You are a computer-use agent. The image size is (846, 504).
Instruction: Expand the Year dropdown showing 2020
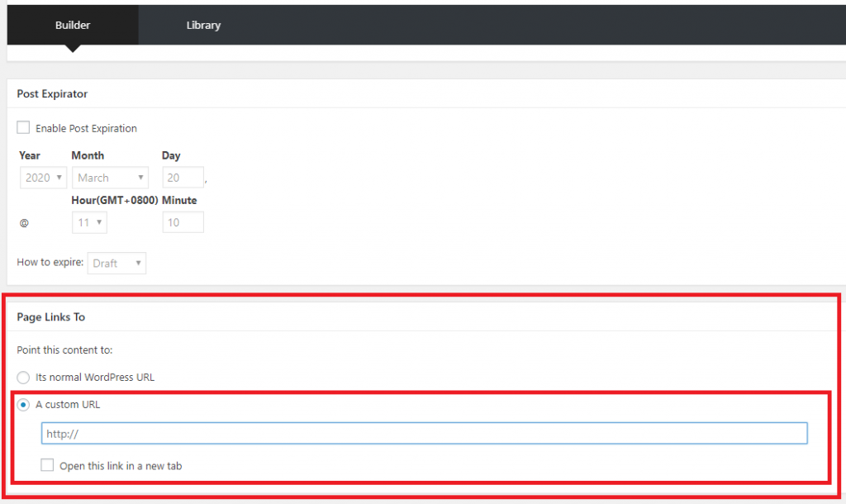tap(43, 178)
